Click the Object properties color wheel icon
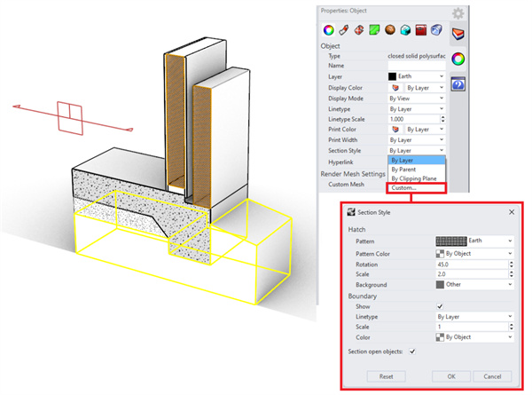 [x=327, y=29]
